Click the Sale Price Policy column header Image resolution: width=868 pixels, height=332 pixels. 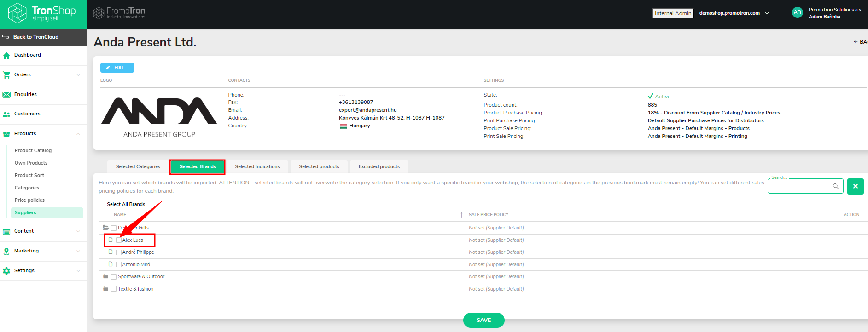[489, 215]
